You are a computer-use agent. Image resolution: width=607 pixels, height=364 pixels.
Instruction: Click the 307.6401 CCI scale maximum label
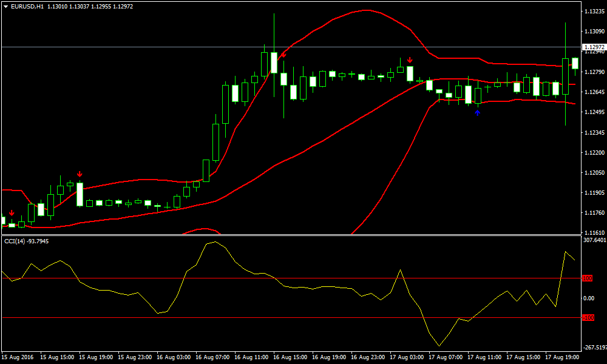pyautogui.click(x=594, y=240)
